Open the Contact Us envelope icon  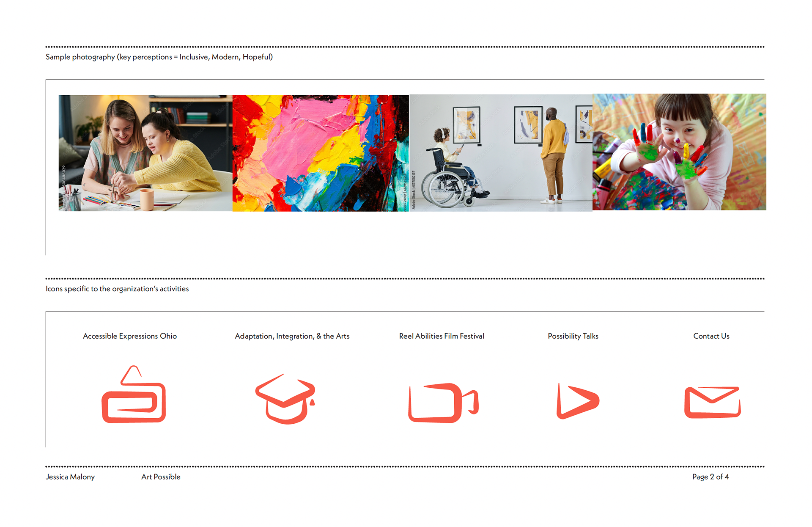click(x=713, y=402)
